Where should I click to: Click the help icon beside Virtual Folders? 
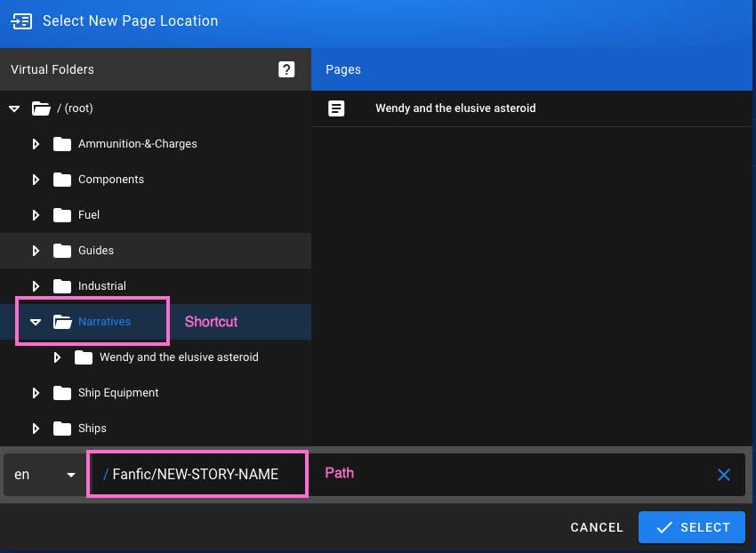286,69
